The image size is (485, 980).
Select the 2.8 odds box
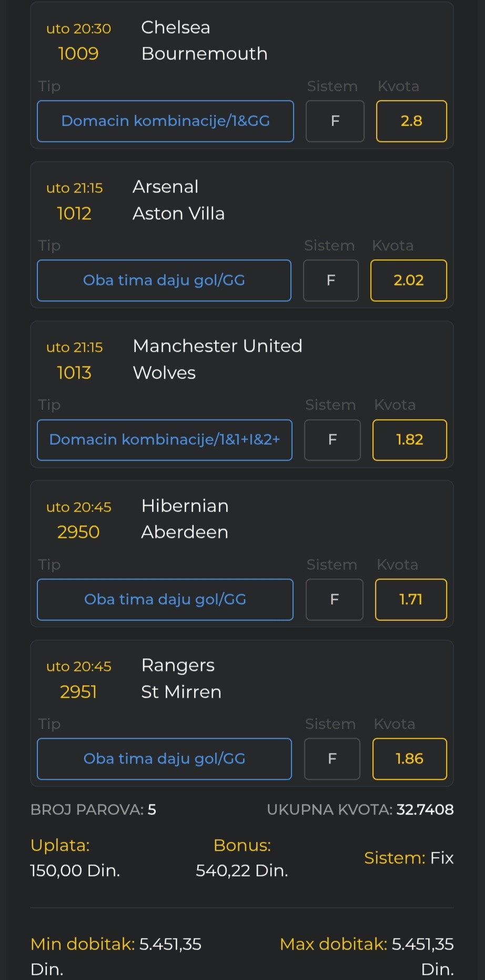[411, 121]
